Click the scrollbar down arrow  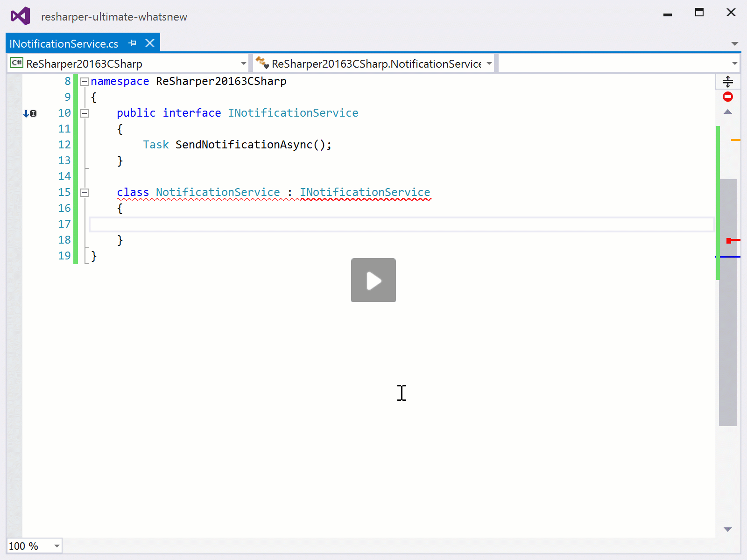click(x=728, y=530)
